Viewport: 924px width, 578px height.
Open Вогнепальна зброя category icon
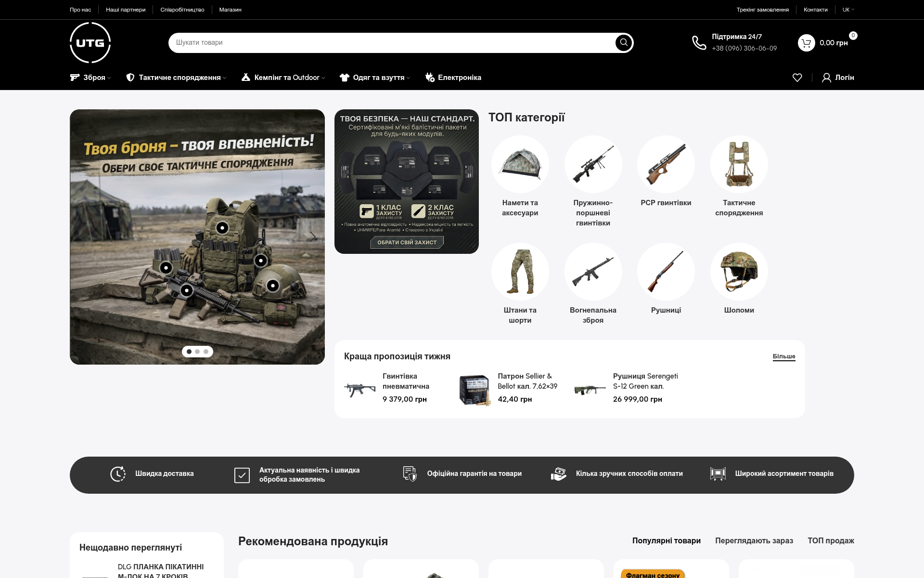click(x=593, y=272)
